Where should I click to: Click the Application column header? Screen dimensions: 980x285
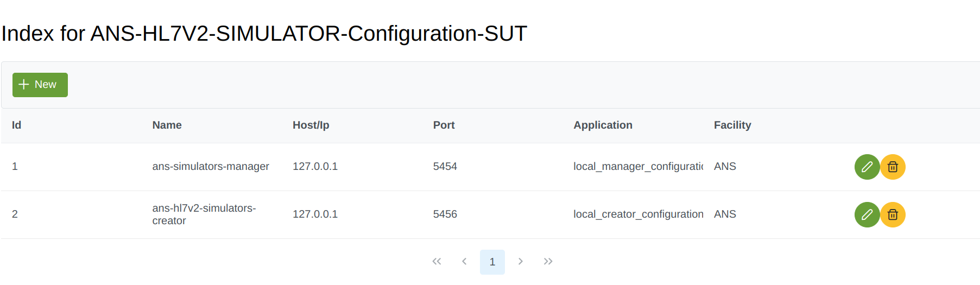tap(603, 125)
